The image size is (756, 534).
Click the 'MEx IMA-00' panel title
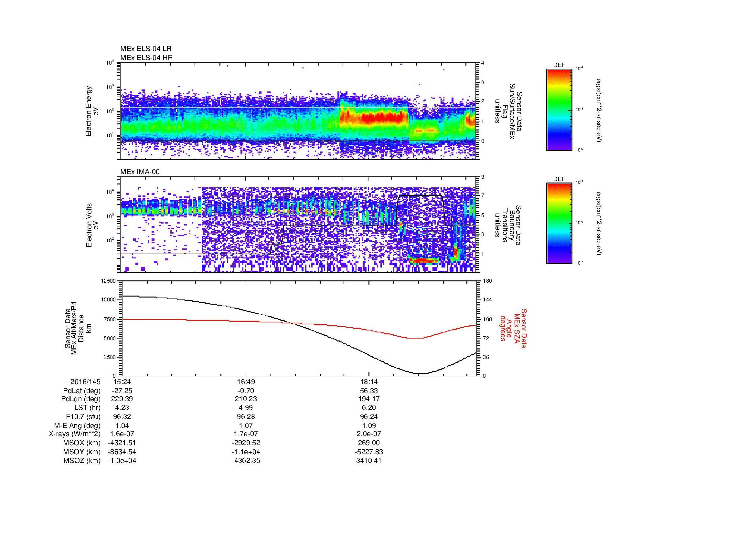(x=140, y=172)
